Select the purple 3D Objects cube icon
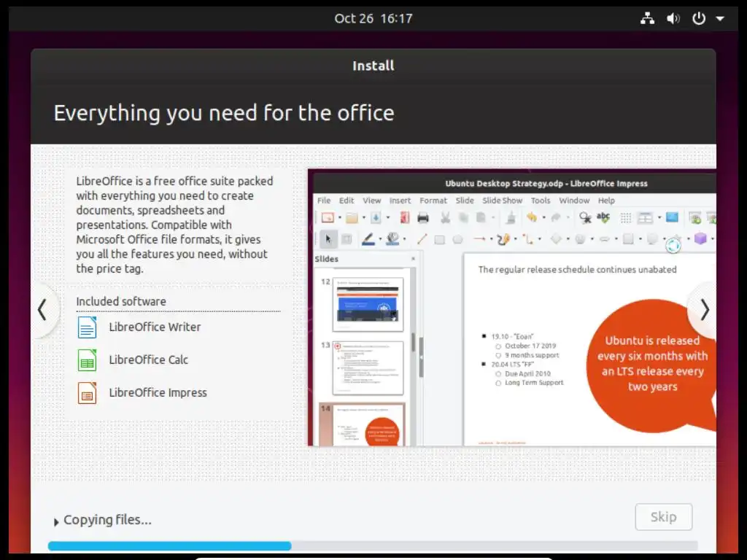Viewport: 747px width, 560px height. tap(700, 238)
